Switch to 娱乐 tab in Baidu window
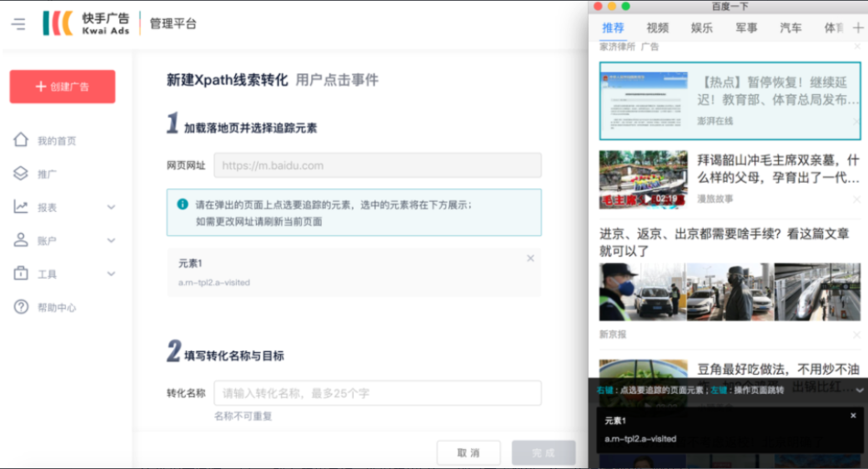Viewport: 868px width, 469px height. click(702, 28)
